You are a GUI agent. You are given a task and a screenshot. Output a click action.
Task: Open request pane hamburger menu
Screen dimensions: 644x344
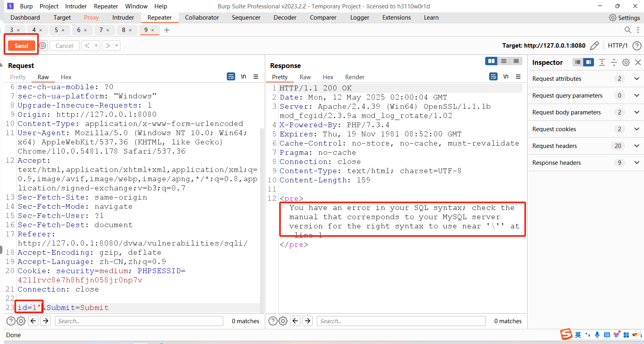pos(256,76)
